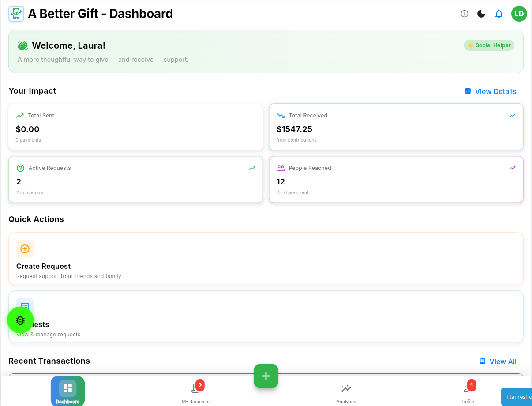Open the Total Received card
532x406 pixels.
pyautogui.click(x=396, y=127)
